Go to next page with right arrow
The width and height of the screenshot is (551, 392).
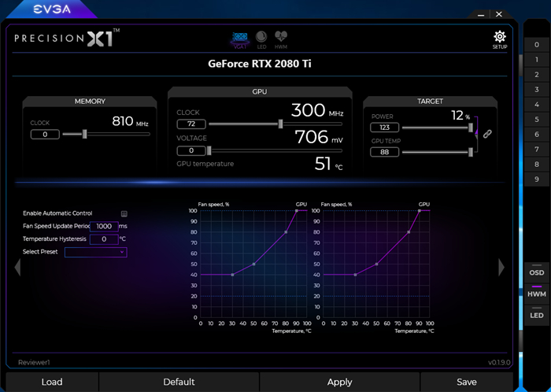[x=501, y=268]
